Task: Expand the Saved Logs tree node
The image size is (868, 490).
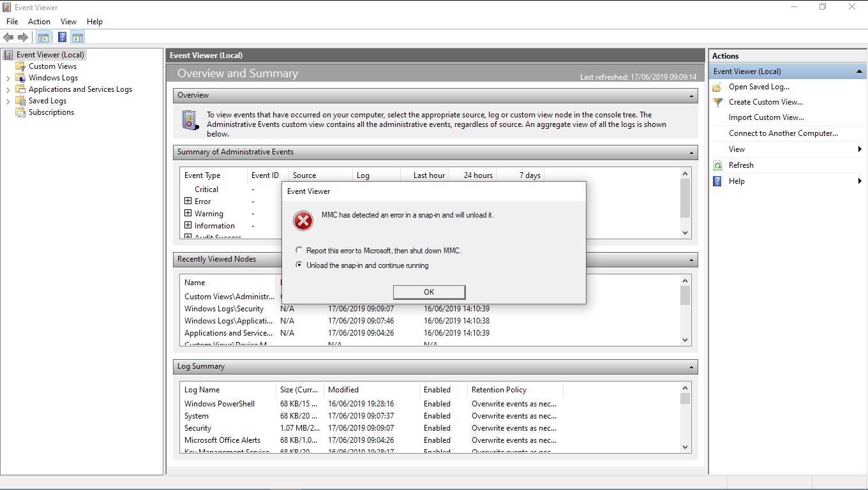Action: tap(8, 101)
